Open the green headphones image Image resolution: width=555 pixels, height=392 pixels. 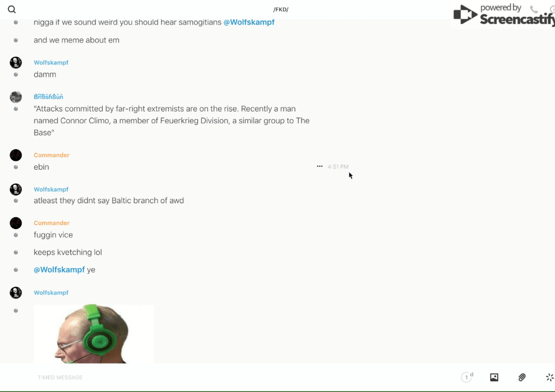click(94, 334)
